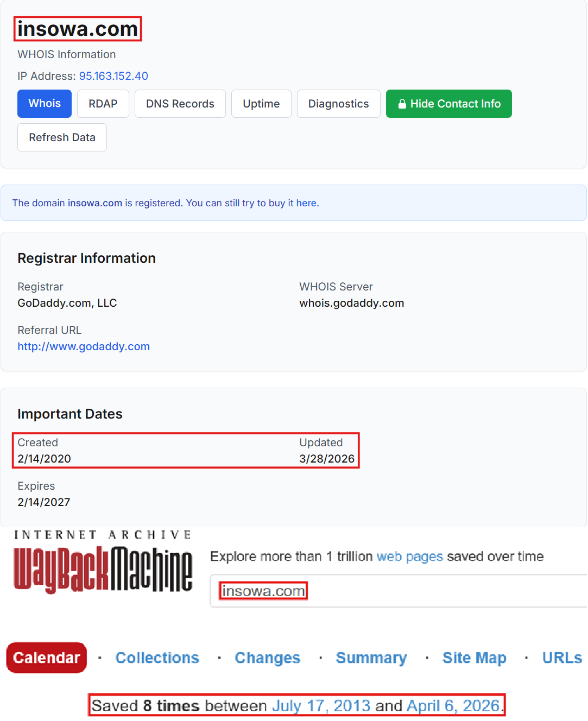
Task: Open the July 17, 2013 snapshot link
Action: (321, 705)
